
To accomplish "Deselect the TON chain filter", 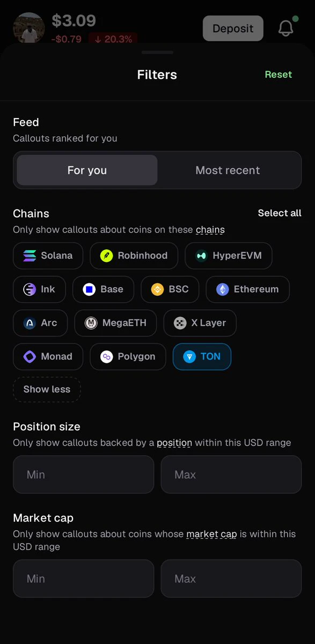I will 202,356.
